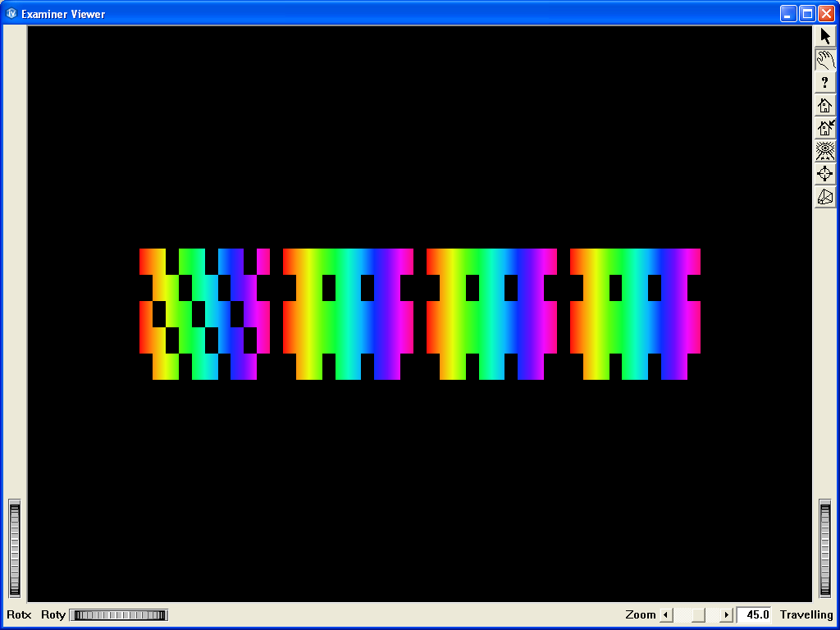Click the Travelling thumbwheel on the right
The height and width of the screenshot is (630, 840).
825,549
